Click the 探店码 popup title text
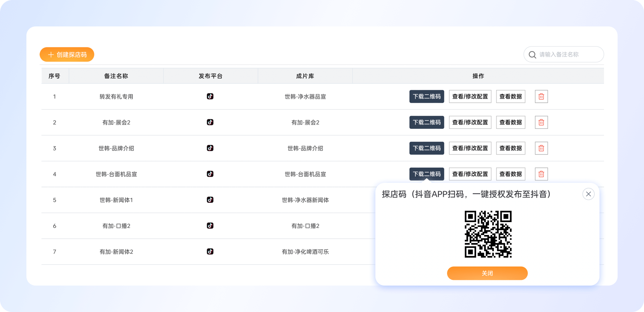Viewport: 644px width, 312px height. (x=466, y=194)
